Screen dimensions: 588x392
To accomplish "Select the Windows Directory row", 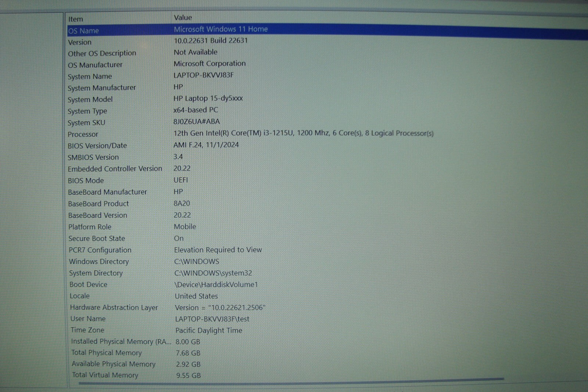I will [x=99, y=262].
